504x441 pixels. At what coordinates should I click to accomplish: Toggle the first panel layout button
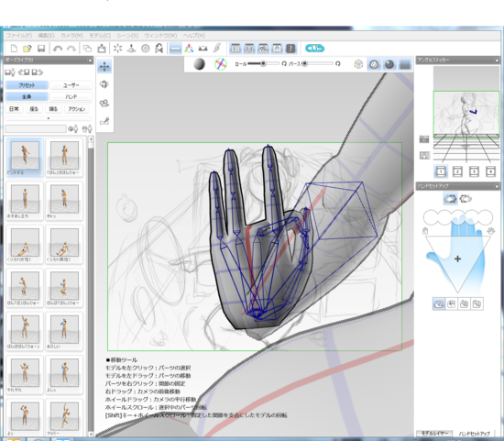click(x=236, y=49)
